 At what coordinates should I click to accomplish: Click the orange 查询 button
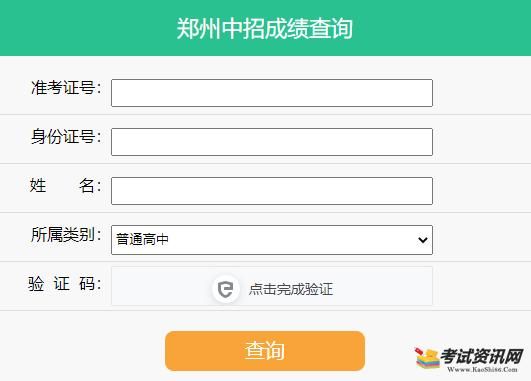pyautogui.click(x=265, y=351)
